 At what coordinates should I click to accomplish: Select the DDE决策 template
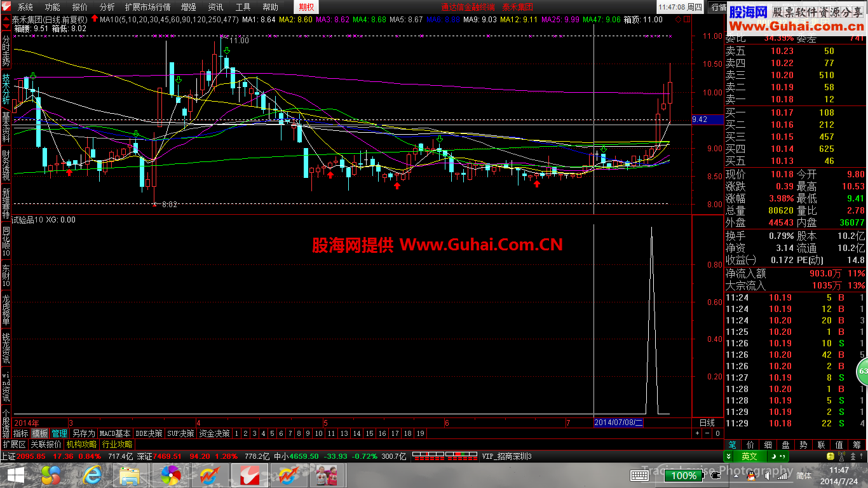tap(149, 433)
